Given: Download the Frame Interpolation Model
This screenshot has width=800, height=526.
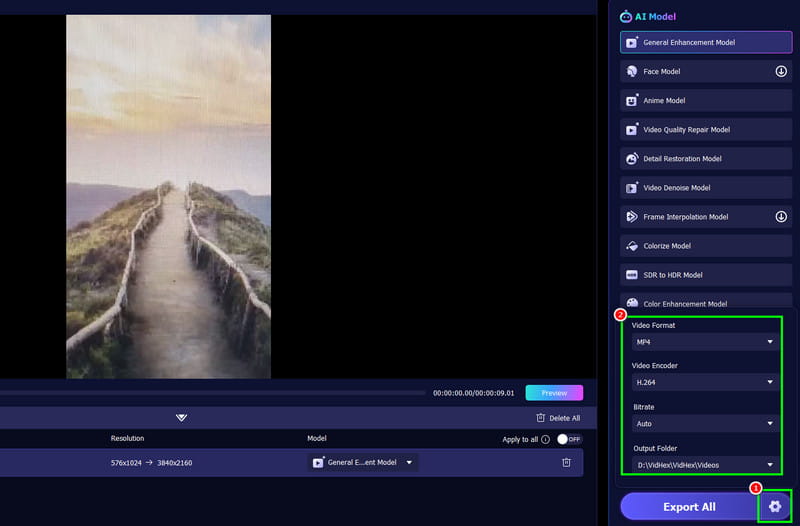Looking at the screenshot, I should point(781,216).
